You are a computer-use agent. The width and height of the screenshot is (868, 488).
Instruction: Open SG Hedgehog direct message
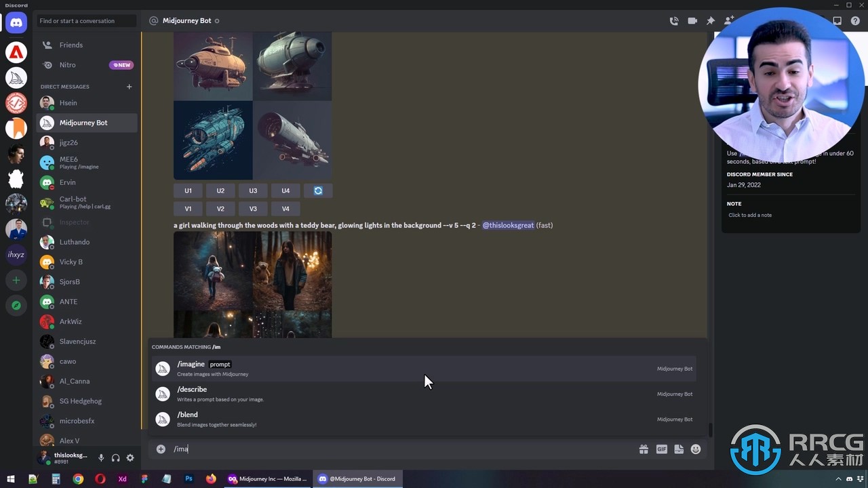[87, 401]
